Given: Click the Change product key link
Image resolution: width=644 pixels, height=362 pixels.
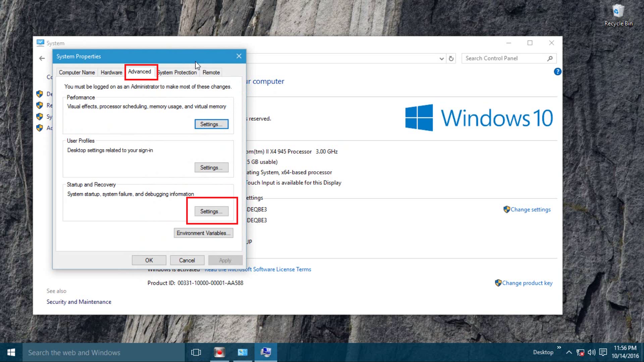Looking at the screenshot, I should click(x=527, y=283).
